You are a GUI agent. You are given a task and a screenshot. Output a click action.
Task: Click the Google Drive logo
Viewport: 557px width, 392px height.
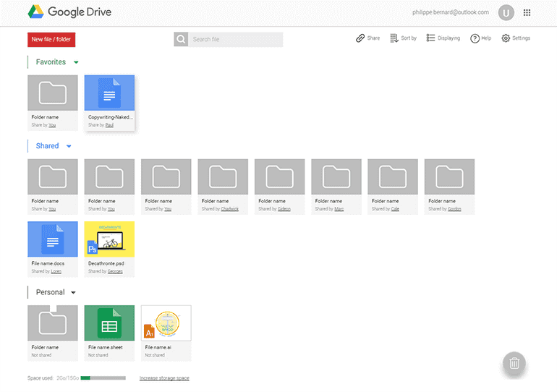coord(69,12)
